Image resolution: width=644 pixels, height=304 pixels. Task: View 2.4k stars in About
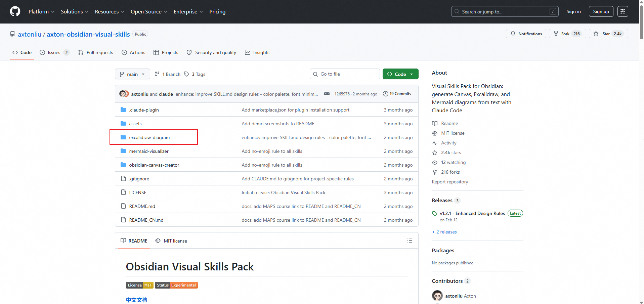(447, 153)
